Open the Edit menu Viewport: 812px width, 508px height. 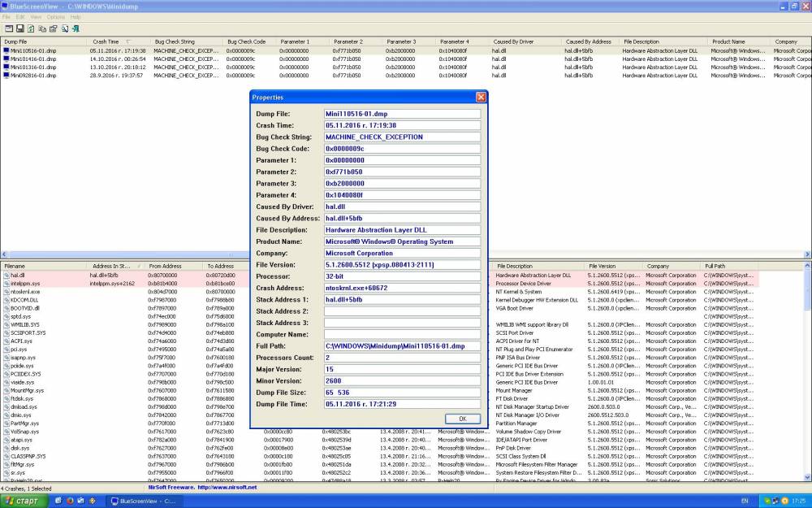click(20, 17)
